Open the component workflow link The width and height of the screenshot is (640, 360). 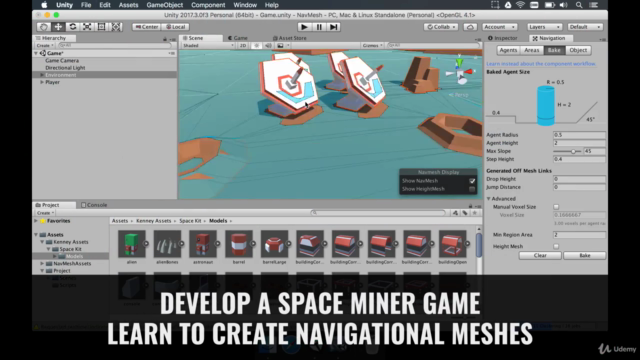pos(541,64)
